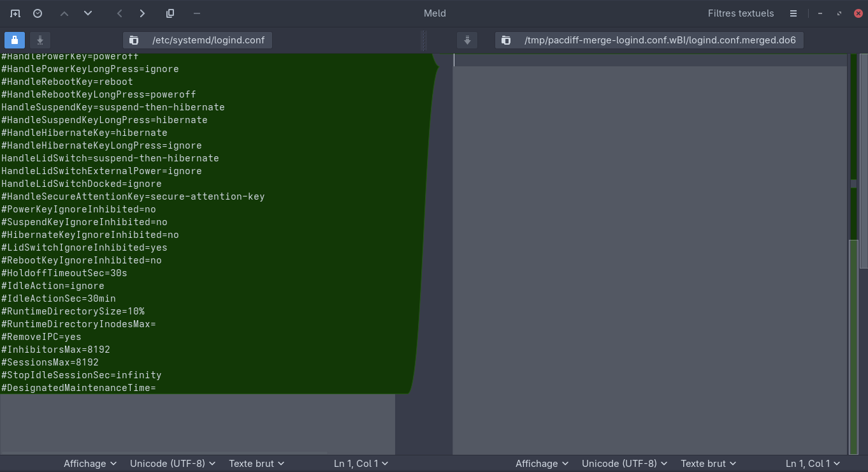Open the left pane Texte brut syntax dropdown
This screenshot has height=472, width=868.
point(256,464)
